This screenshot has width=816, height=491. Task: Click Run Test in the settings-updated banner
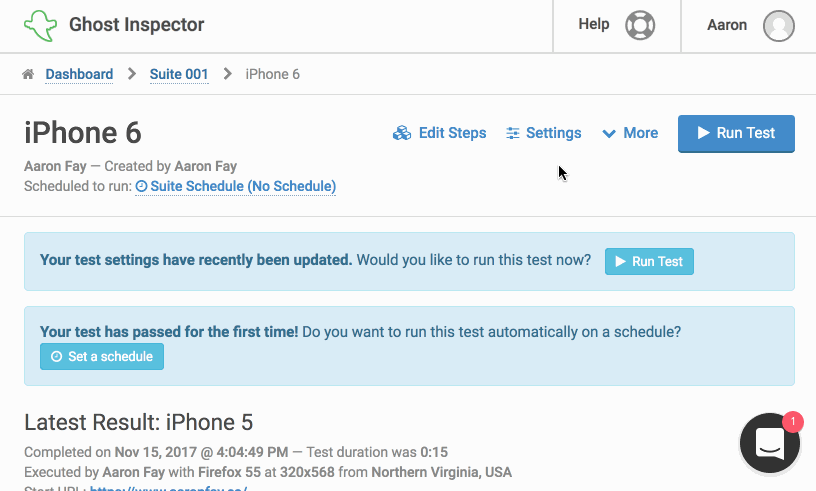[x=649, y=261]
